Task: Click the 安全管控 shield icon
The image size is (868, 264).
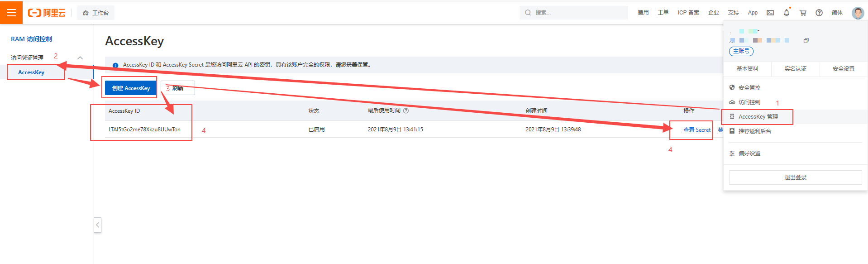Action: click(732, 87)
